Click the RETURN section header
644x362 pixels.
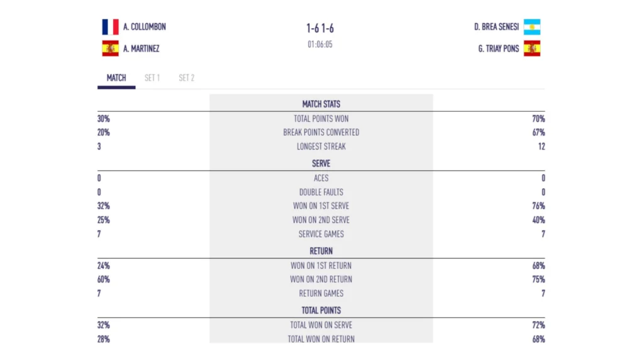pyautogui.click(x=321, y=251)
